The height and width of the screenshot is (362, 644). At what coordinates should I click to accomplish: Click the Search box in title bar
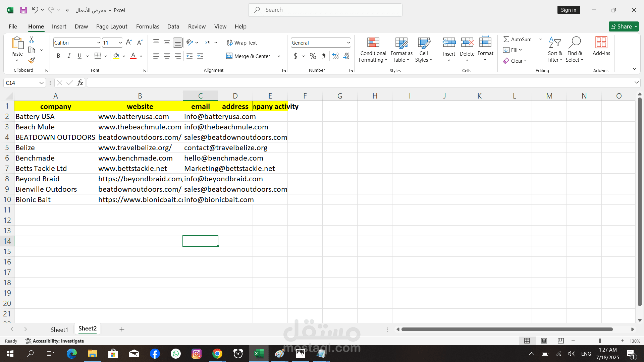pyautogui.click(x=325, y=10)
